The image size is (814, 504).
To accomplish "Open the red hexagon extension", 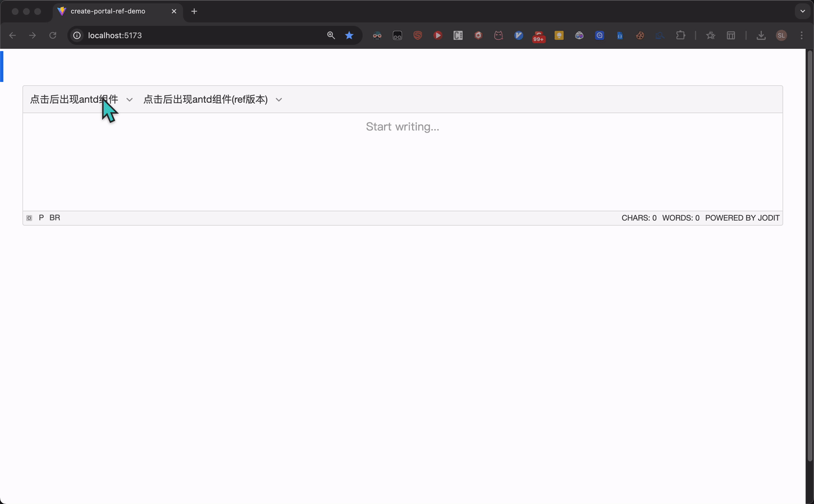I will pyautogui.click(x=478, y=35).
